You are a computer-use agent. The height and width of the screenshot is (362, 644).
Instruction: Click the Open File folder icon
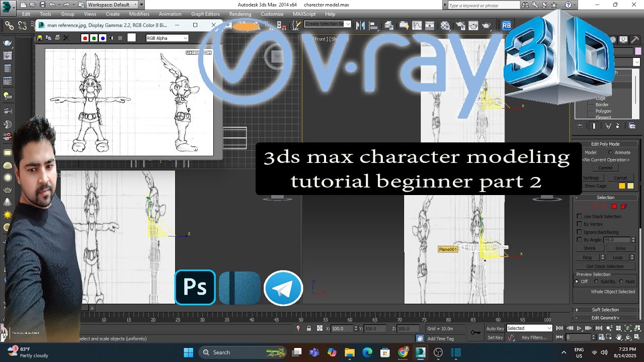32,5
